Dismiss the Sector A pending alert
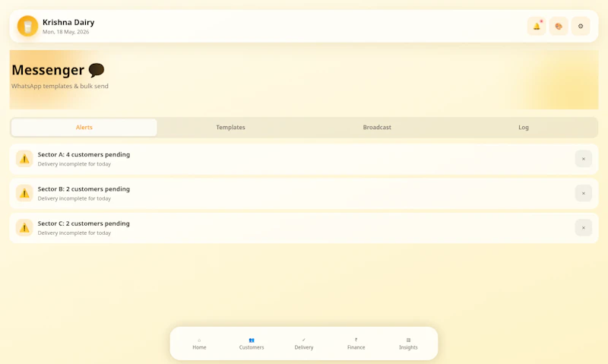Image resolution: width=608 pixels, height=364 pixels. pyautogui.click(x=583, y=159)
